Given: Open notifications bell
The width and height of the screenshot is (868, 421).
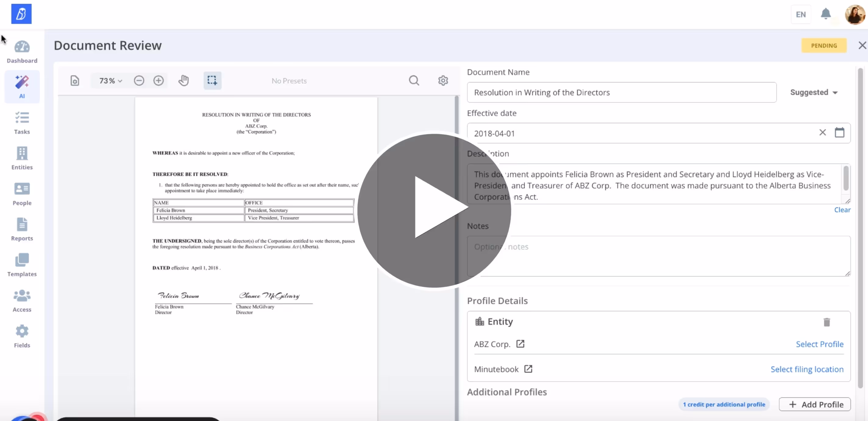Looking at the screenshot, I should pos(826,14).
